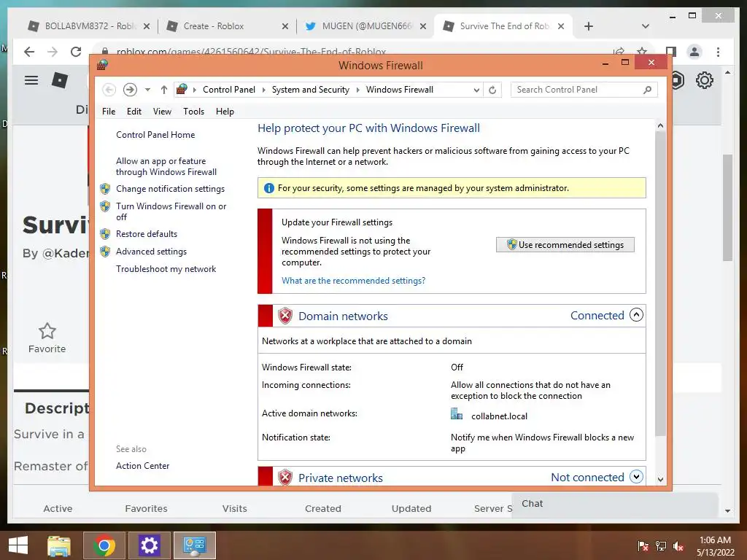Go up one level in Control Panel

click(x=164, y=90)
